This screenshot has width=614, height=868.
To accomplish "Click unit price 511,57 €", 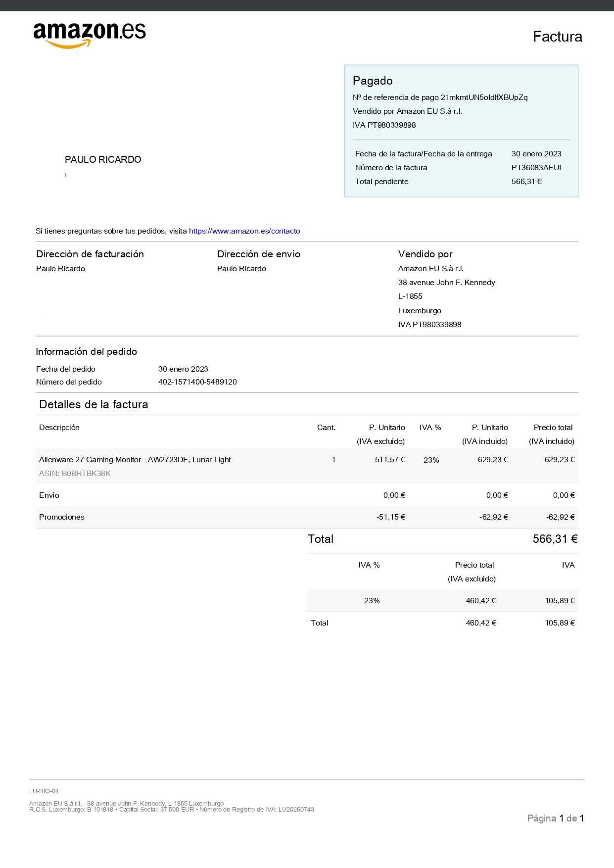I will [x=390, y=460].
